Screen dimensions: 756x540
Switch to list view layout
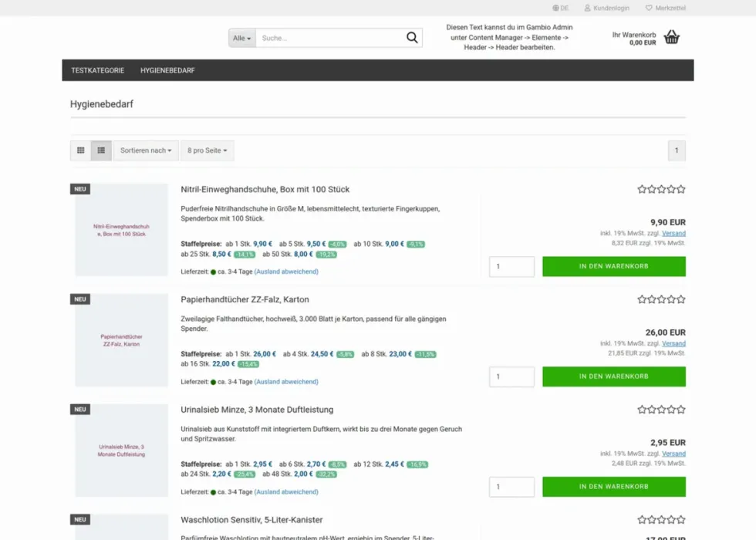[x=101, y=150]
